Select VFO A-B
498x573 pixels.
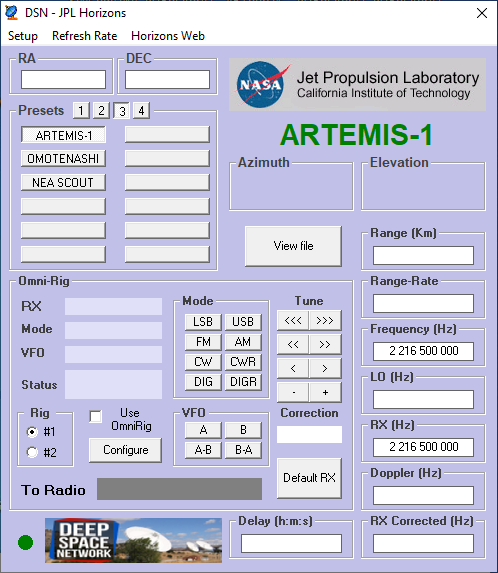click(x=203, y=450)
